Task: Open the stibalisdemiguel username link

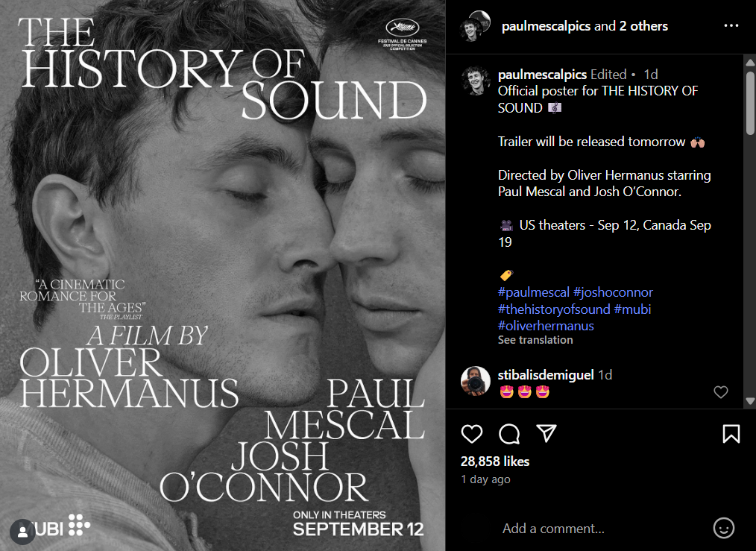Action: tap(546, 375)
